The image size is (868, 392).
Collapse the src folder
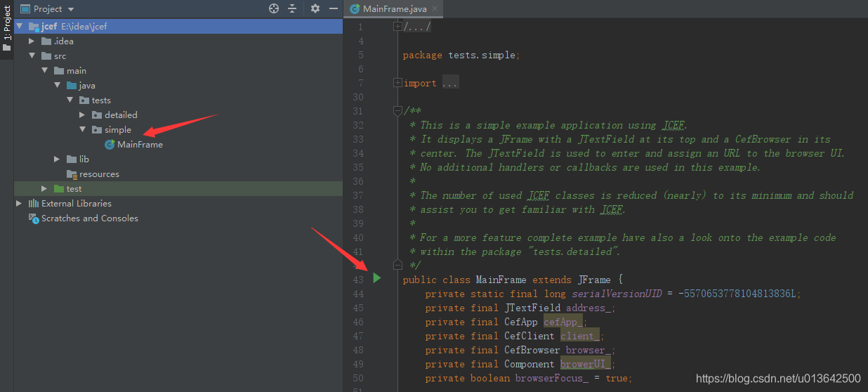point(32,55)
